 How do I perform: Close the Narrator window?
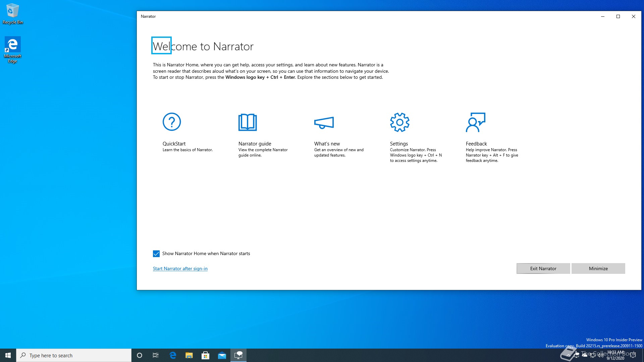(x=634, y=16)
